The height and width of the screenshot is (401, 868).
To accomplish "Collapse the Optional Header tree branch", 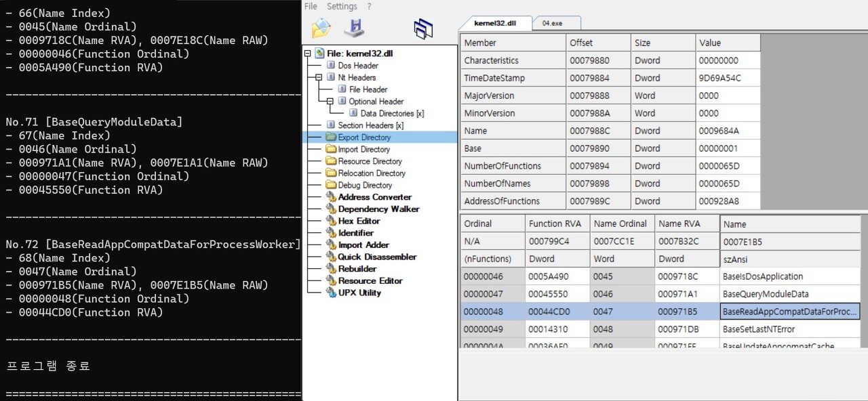I will coord(331,101).
